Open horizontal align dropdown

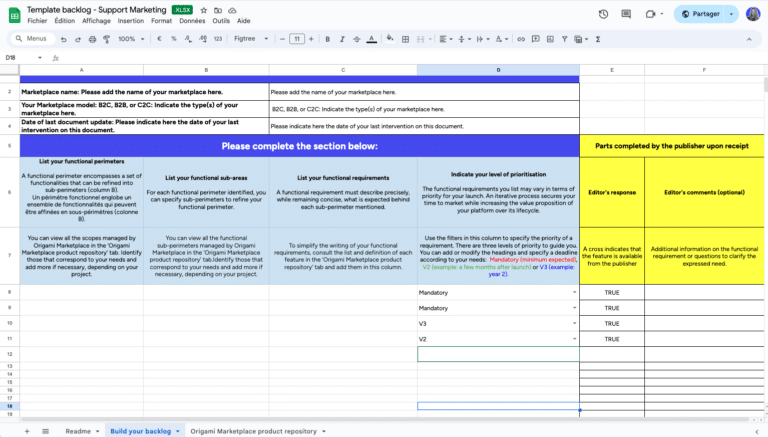445,39
